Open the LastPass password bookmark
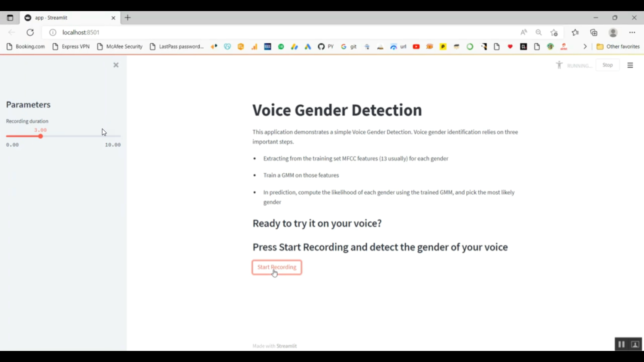Screen dimensions: 644x362 click(x=176, y=46)
